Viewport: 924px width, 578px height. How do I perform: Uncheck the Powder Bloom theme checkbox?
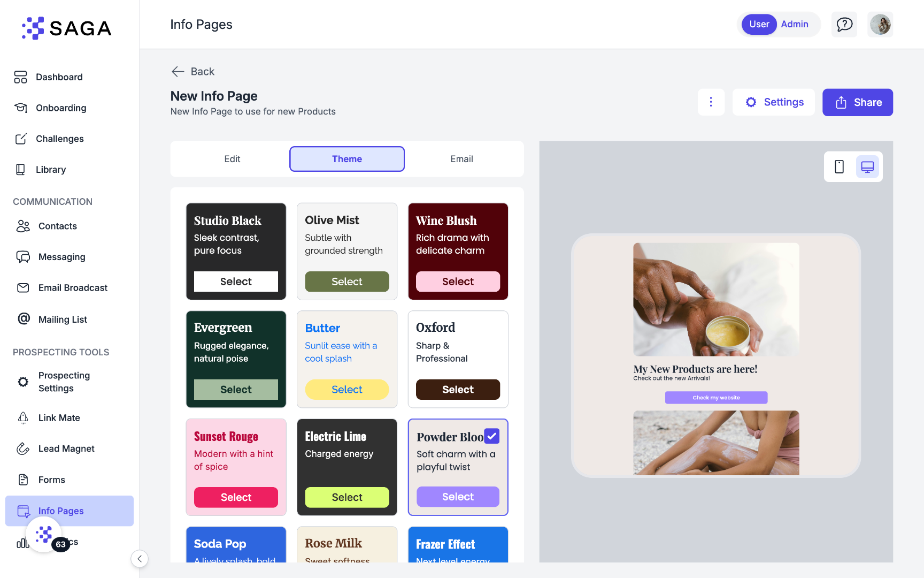coord(491,436)
